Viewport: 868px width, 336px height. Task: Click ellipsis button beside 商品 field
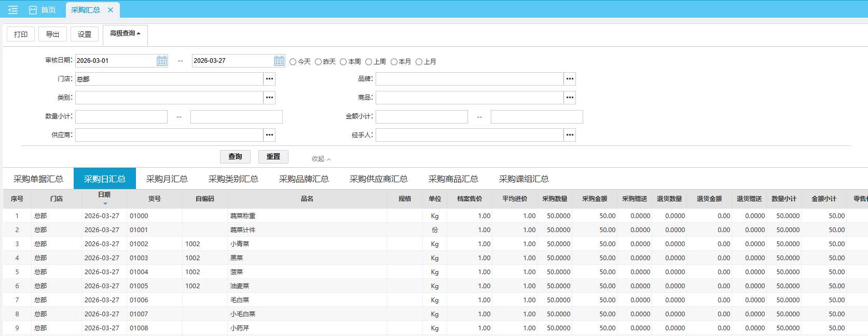click(x=570, y=98)
